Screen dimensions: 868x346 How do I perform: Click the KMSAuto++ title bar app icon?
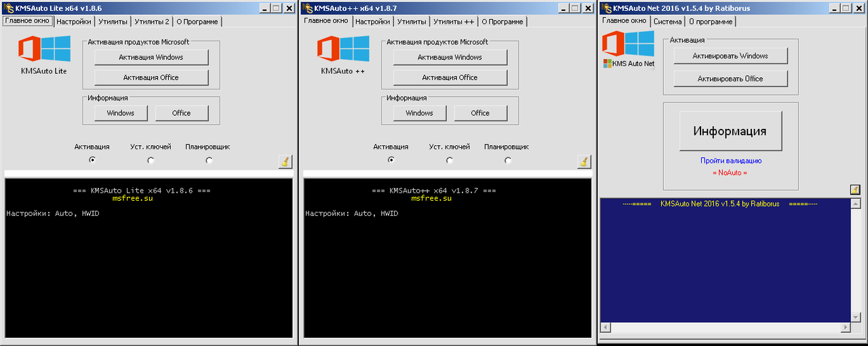(307, 8)
